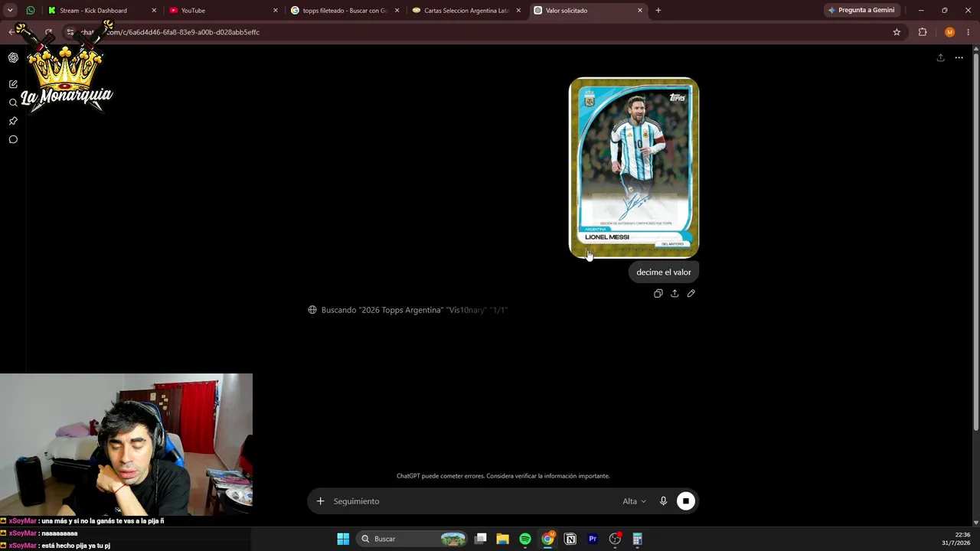The image size is (980, 551).
Task: Open File Explorer from the taskbar
Action: (x=503, y=539)
